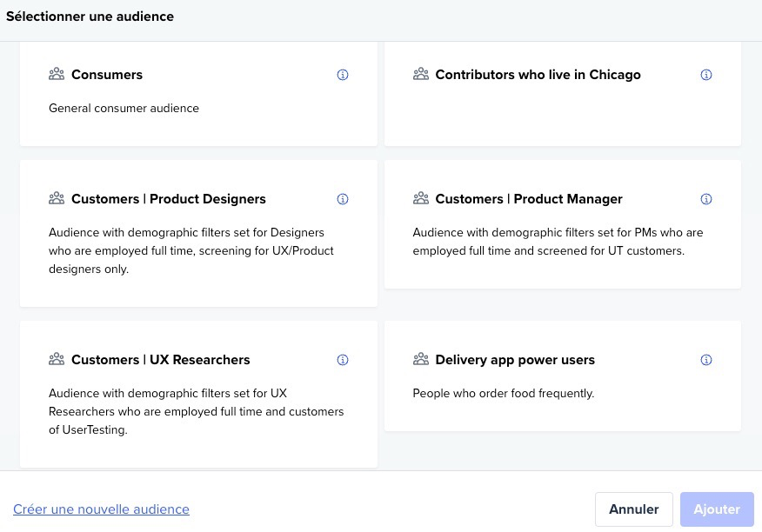Screen dimensions: 762x532
Task: Pick the Delivery app power users audience
Action: tap(563, 376)
